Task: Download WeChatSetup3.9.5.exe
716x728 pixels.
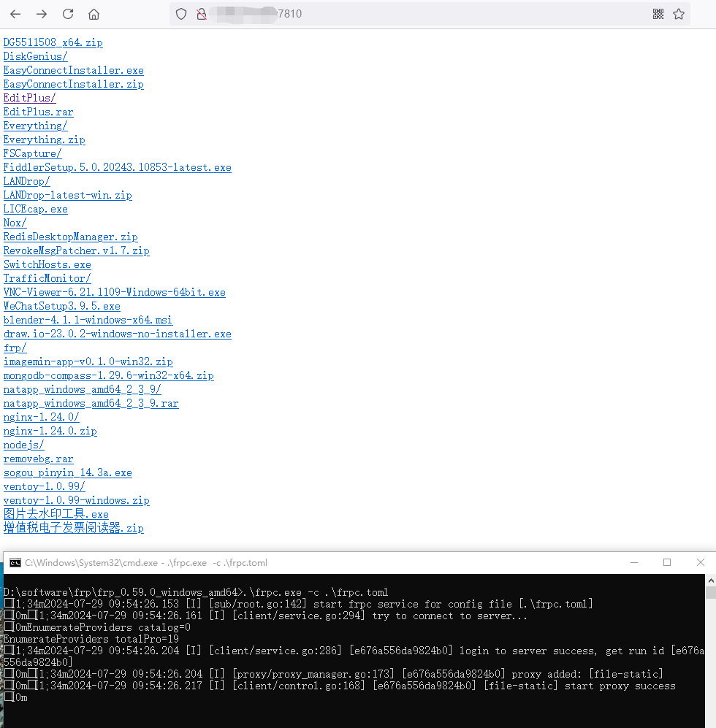Action: pos(62,307)
